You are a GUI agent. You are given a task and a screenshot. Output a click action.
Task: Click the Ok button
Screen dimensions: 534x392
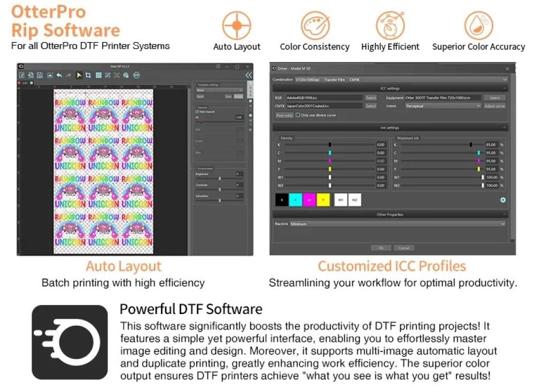[x=381, y=248]
